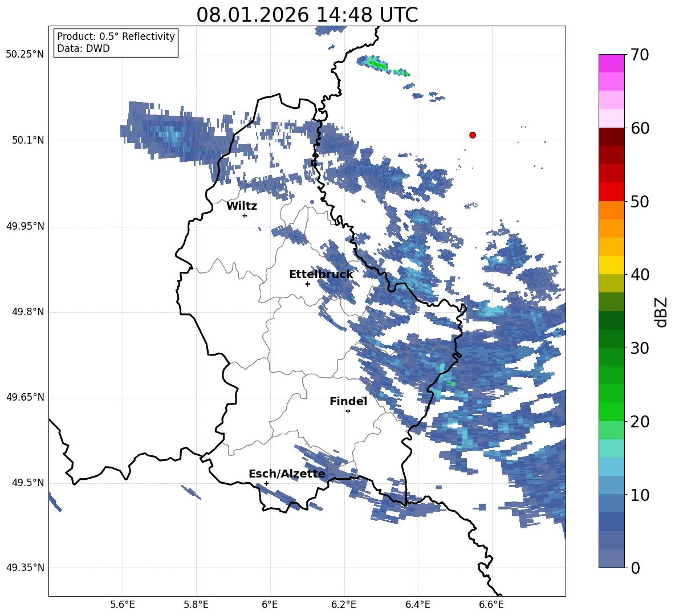Click the 49.5°N latitude label
The width and height of the screenshot is (675, 616).
pos(29,483)
